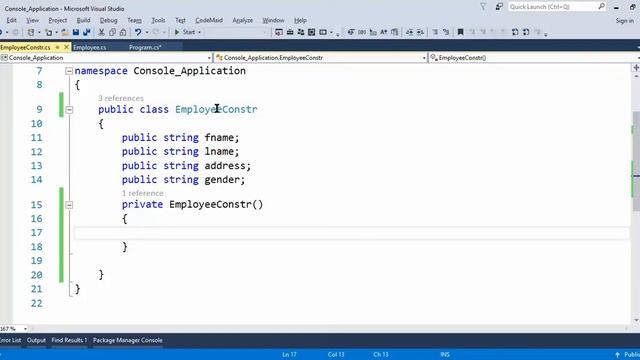This screenshot has height=360, width=640.
Task: Open the Debug menu
Action: point(108,20)
